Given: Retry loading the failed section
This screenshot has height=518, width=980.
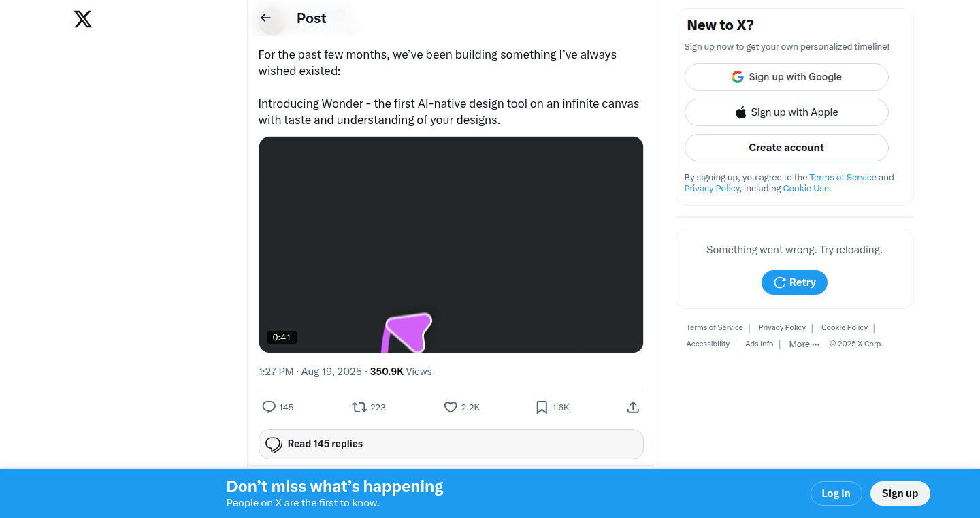Looking at the screenshot, I should (x=794, y=282).
